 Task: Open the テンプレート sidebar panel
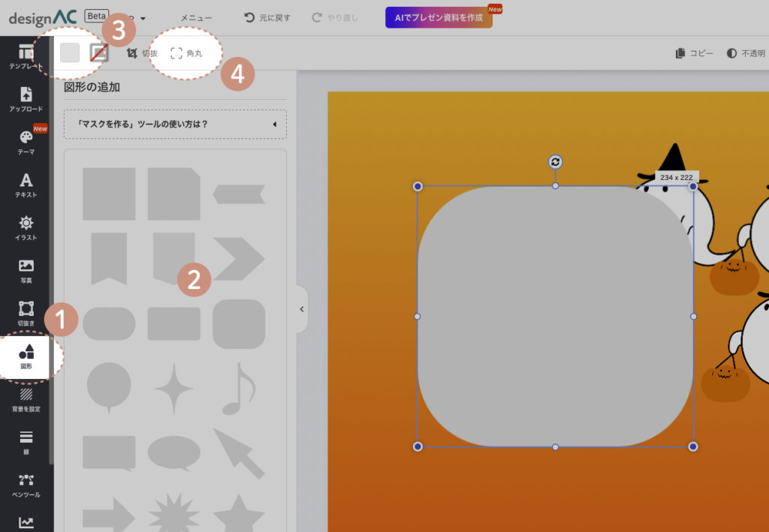26,57
